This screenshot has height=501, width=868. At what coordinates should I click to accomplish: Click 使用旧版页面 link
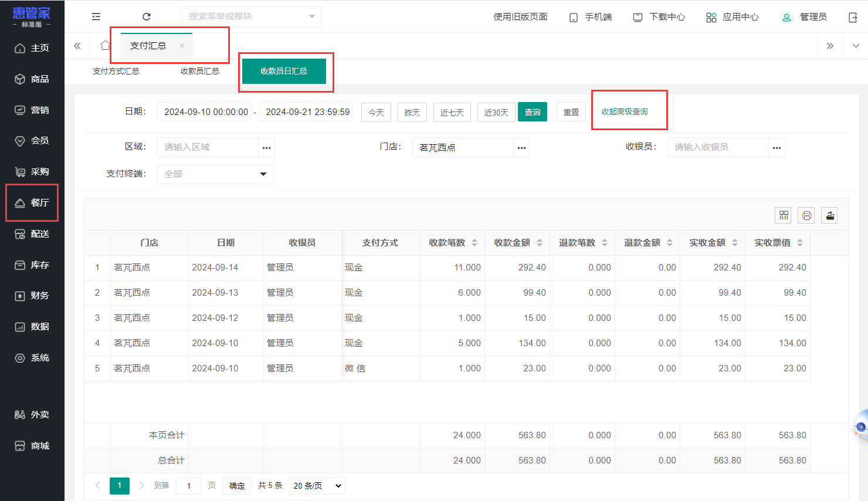pyautogui.click(x=520, y=17)
